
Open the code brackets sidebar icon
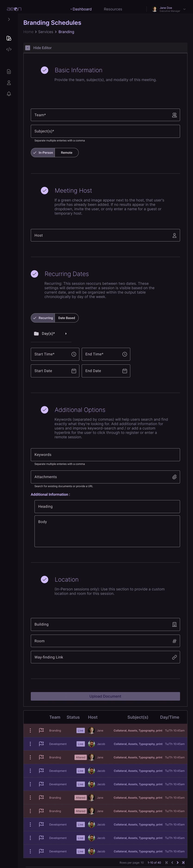(x=9, y=49)
